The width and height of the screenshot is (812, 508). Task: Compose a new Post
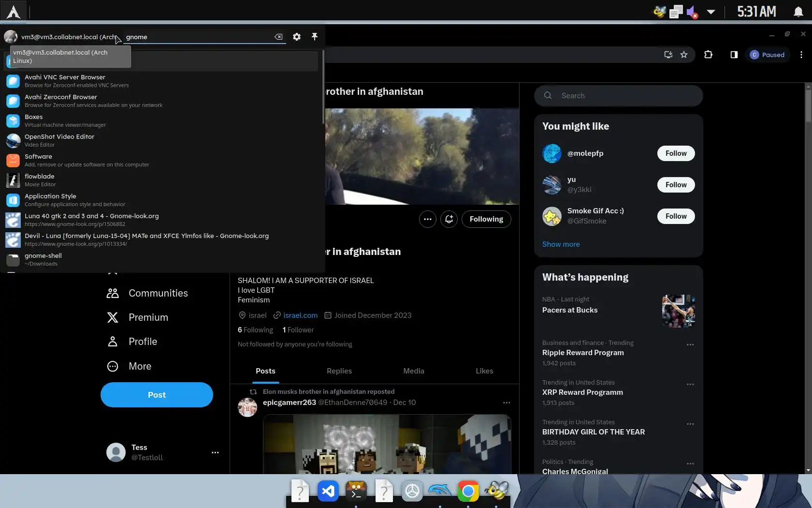157,395
